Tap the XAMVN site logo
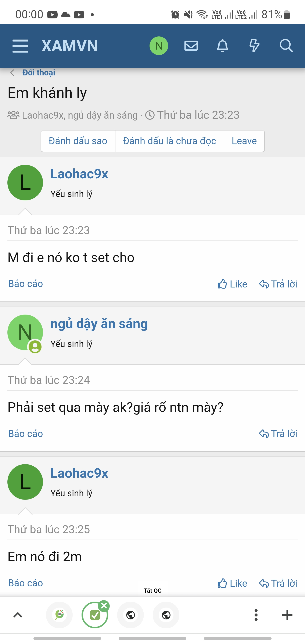Viewport: 305px width, 644px height. click(x=69, y=46)
